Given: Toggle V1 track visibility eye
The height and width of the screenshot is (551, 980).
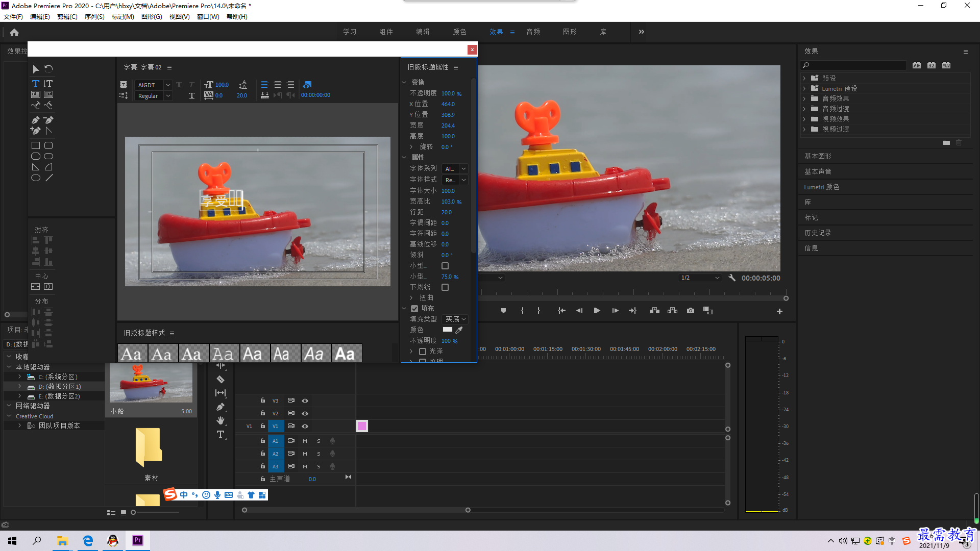Looking at the screenshot, I should click(305, 427).
